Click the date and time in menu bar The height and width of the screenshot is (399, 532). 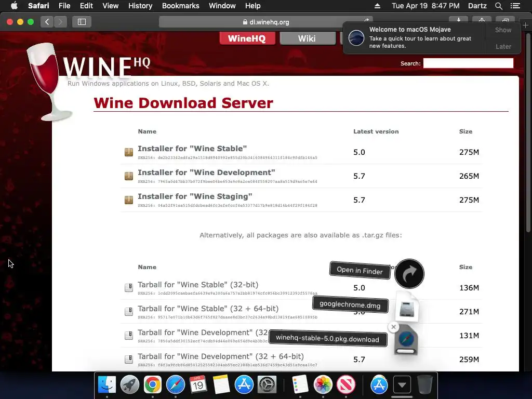coord(425,6)
